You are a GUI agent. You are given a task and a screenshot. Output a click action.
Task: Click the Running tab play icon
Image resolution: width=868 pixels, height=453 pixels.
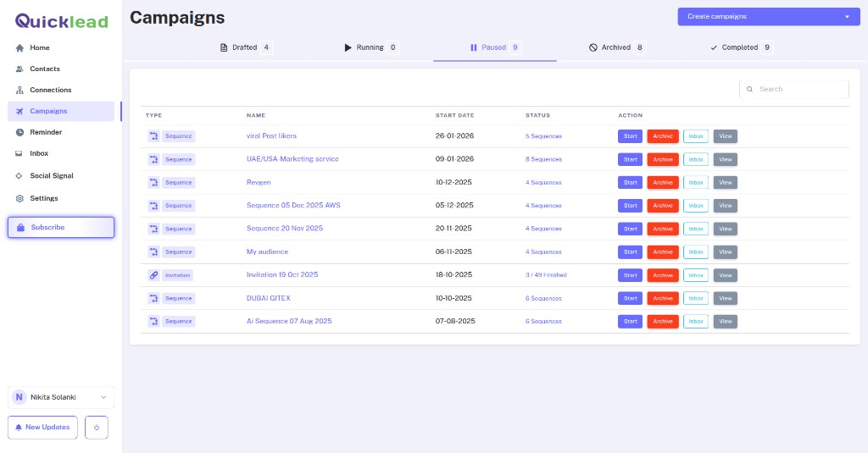[348, 47]
